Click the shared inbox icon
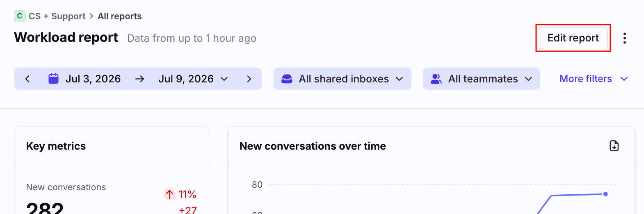Image resolution: width=644 pixels, height=214 pixels. point(287,79)
